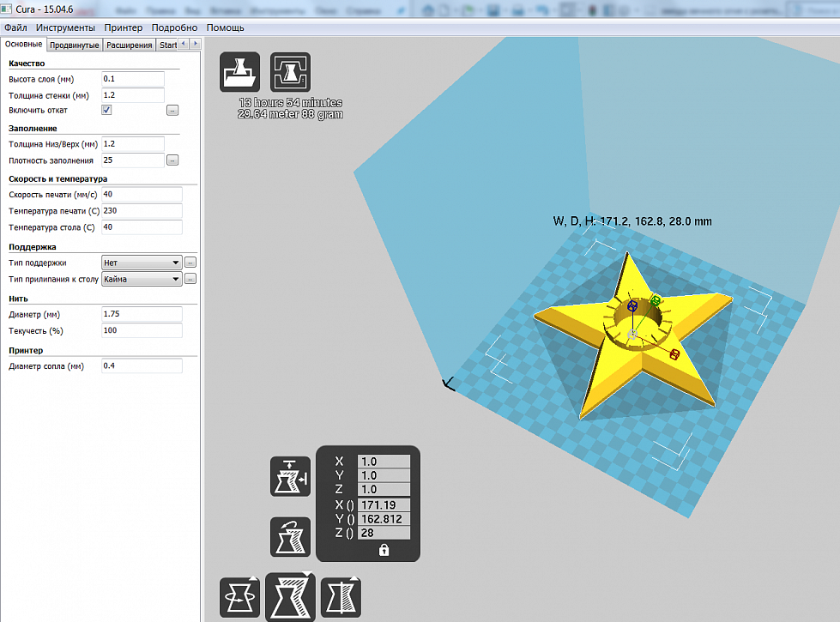Select the Mirror tool icon
Viewport: 840px width, 622px height.
[341, 597]
